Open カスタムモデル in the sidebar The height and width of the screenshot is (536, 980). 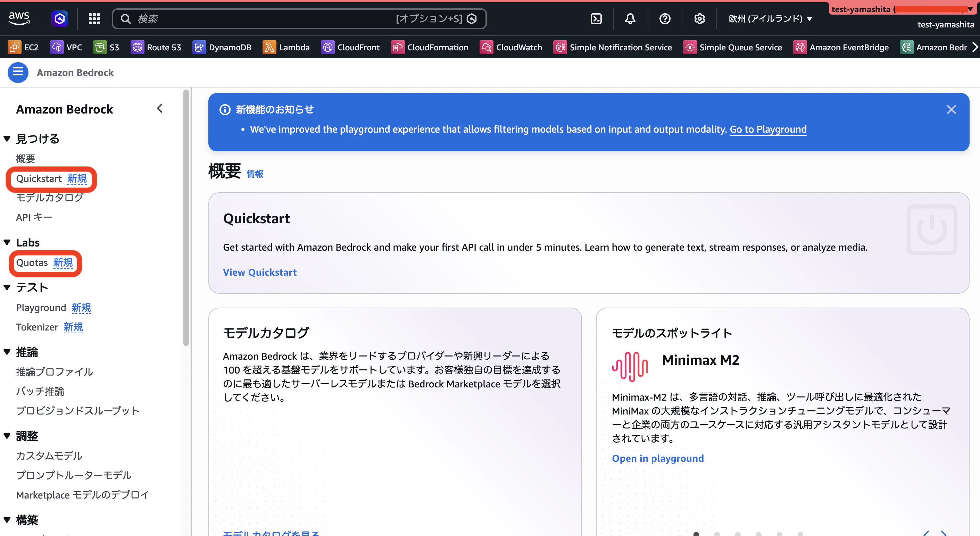pos(49,456)
